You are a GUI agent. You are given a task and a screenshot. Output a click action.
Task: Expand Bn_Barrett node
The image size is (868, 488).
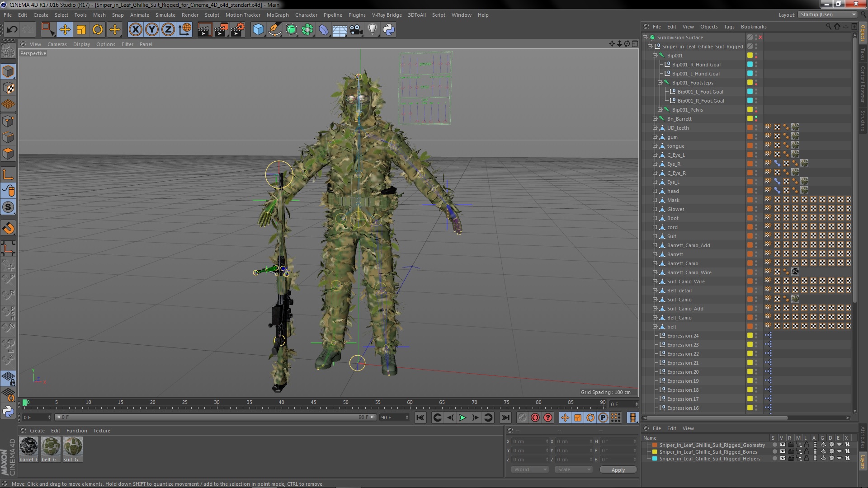655,119
